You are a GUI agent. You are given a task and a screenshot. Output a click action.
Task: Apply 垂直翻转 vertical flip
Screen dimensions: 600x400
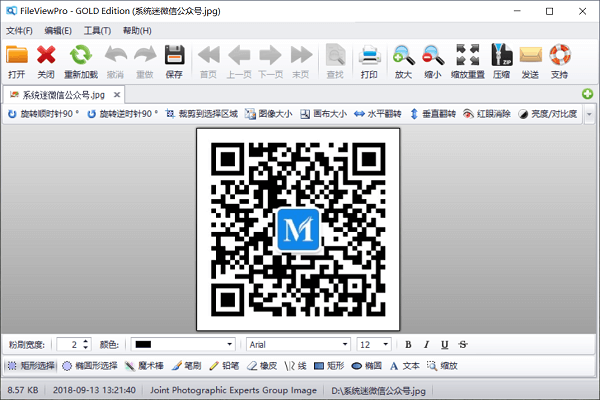tap(432, 114)
